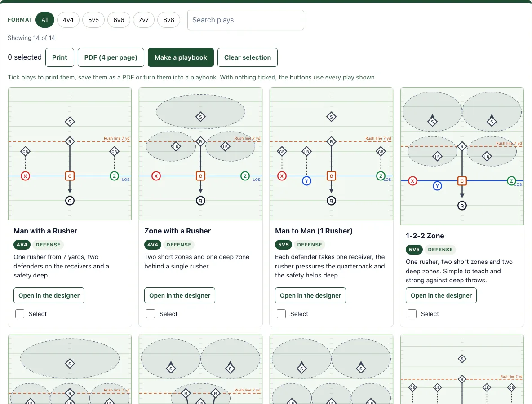Click DEFENSE badge on 1-2-2 Zone
This screenshot has height=404, width=532.
(x=440, y=250)
